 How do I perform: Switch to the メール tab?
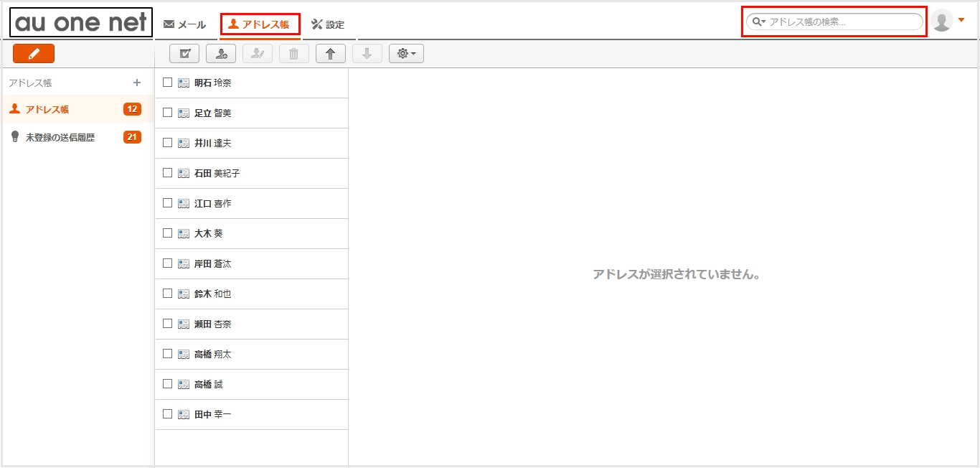(186, 24)
